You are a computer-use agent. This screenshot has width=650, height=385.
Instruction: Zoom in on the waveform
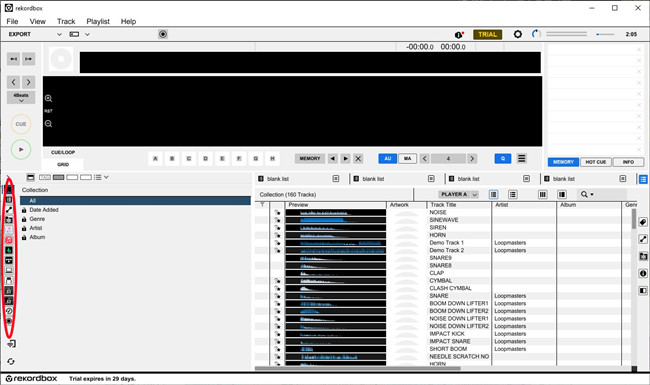point(49,99)
